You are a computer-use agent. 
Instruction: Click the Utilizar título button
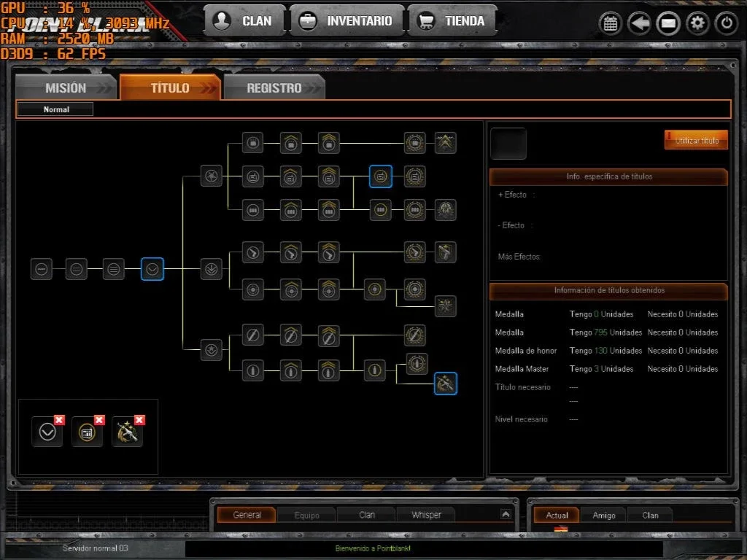(x=696, y=140)
